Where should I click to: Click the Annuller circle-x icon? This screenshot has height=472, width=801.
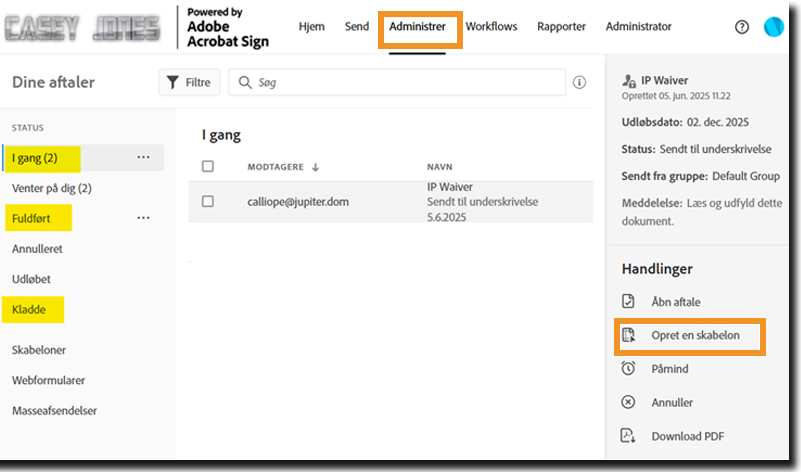[628, 402]
